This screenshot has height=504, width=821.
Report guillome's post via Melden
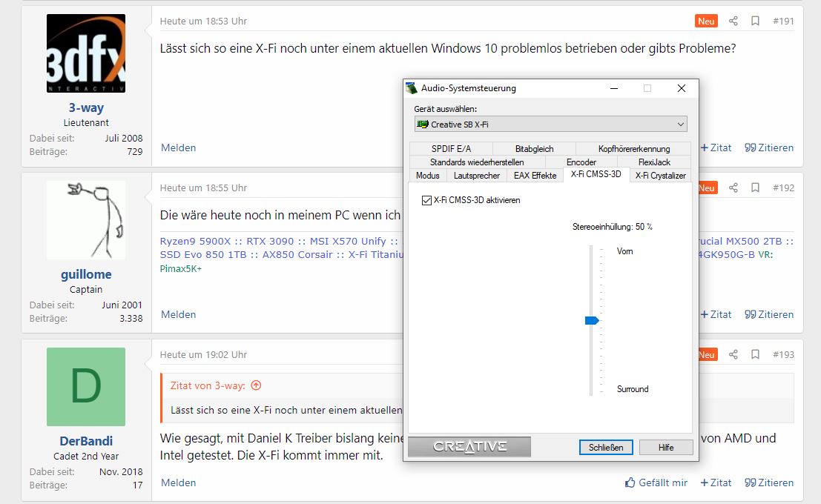(x=179, y=314)
